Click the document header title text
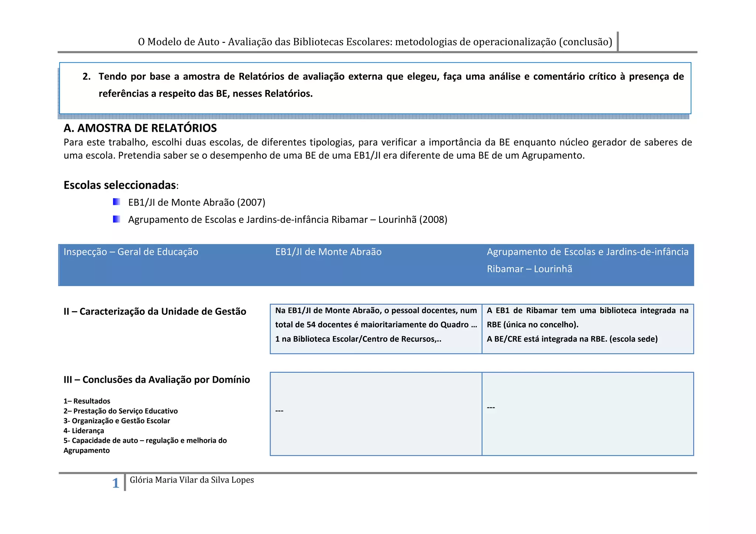The image size is (756, 534). pos(375,42)
